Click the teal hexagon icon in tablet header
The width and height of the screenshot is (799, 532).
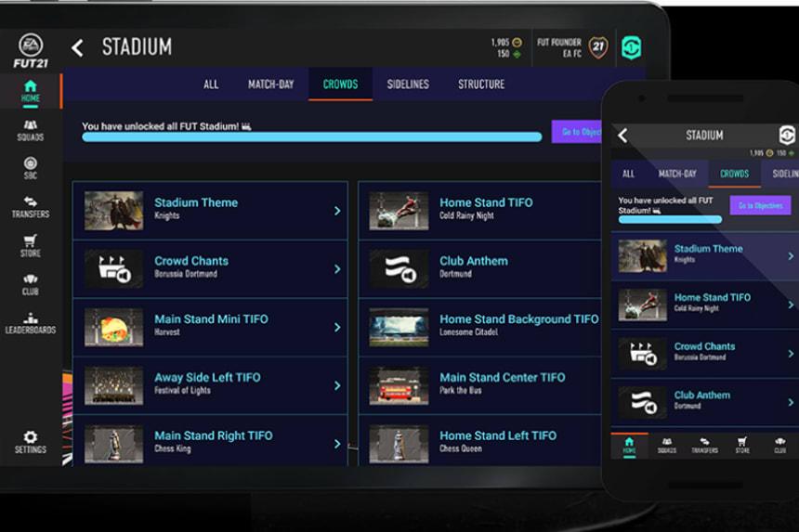[x=632, y=48]
